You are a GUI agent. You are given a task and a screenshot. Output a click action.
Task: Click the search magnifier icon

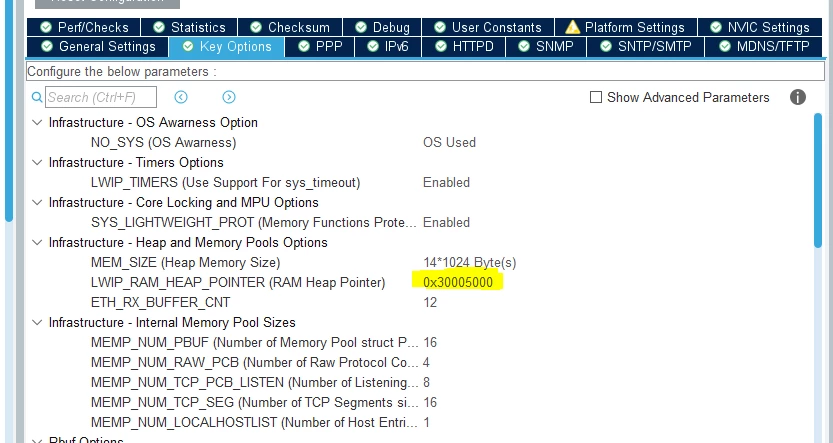point(37,97)
